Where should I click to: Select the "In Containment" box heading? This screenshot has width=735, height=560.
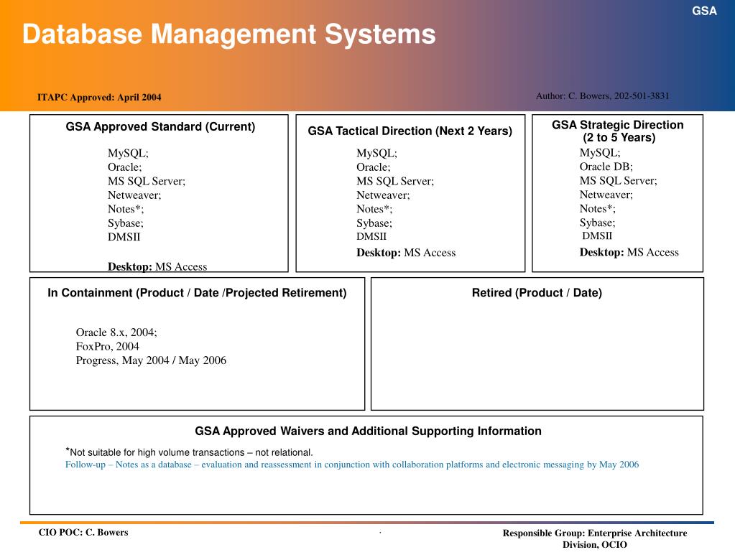pos(197,293)
